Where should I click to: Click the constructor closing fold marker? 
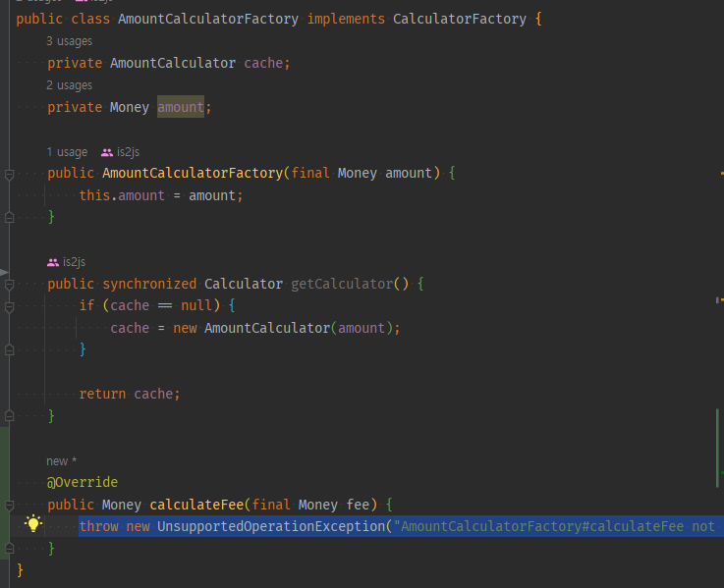coord(9,217)
